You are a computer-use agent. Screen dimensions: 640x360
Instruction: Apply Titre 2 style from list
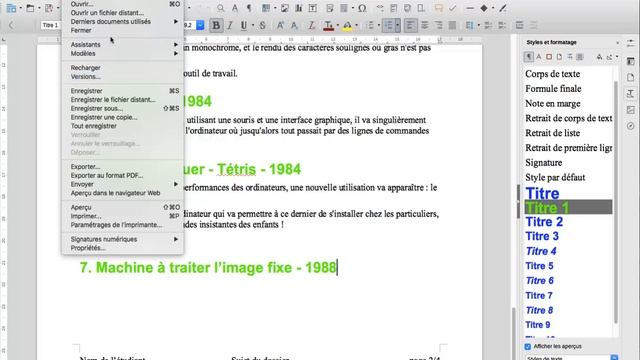544,222
